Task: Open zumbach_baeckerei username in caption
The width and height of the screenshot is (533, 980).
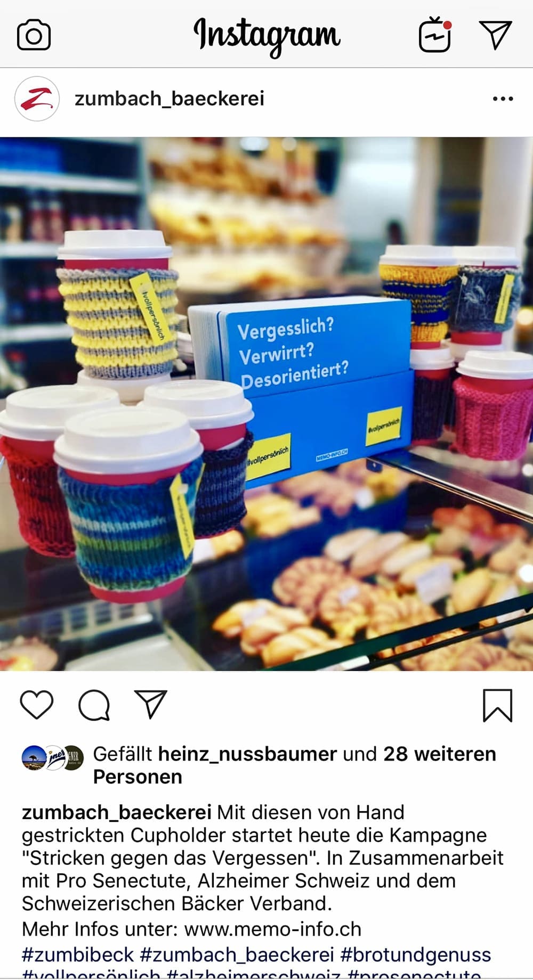Action: tap(117, 812)
